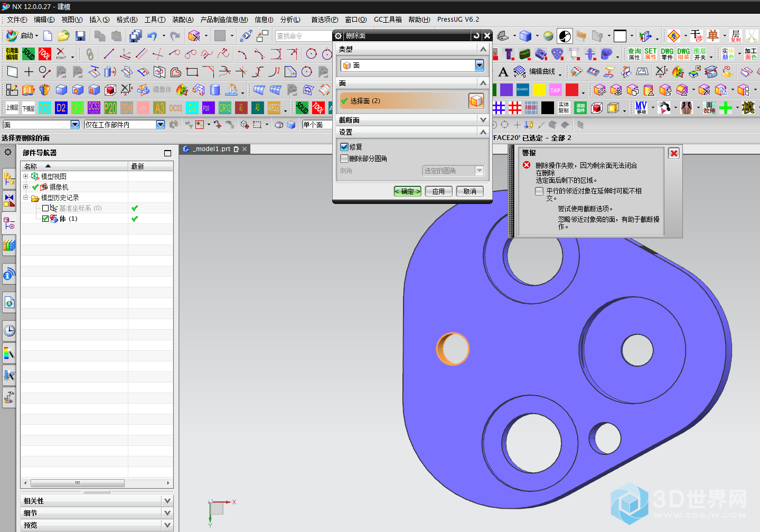Open the 分析(L) menu
The height and width of the screenshot is (532, 760).
point(290,20)
